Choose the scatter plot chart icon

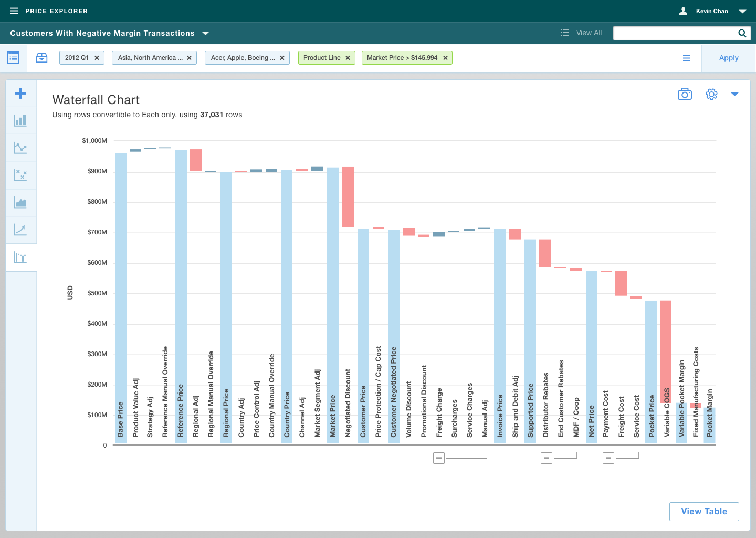pos(20,175)
